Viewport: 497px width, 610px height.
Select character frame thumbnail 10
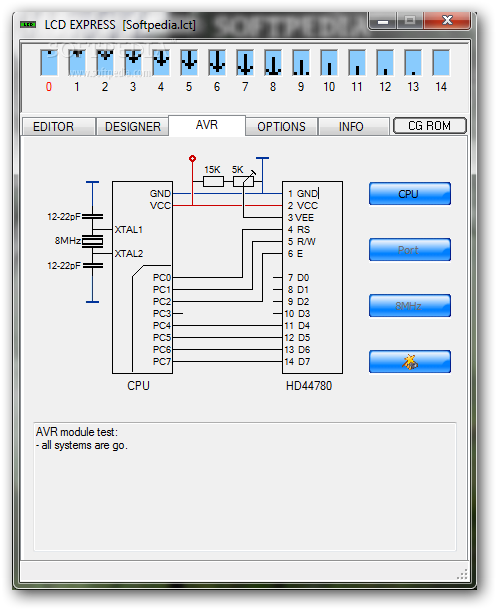[329, 62]
